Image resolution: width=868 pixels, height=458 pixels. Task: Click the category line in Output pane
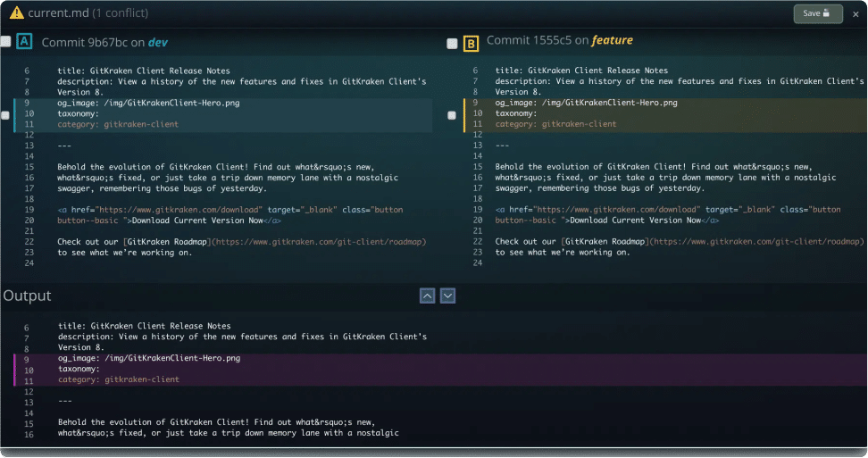pyautogui.click(x=119, y=379)
